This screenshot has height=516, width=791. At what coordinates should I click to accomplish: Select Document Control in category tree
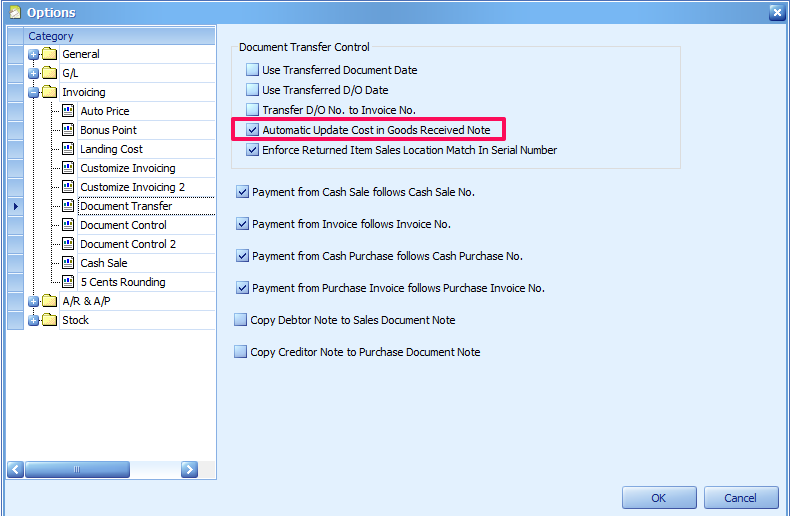point(123,225)
